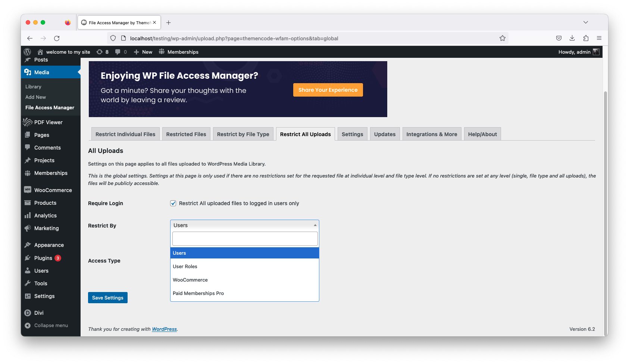Screen dimensions: 629x364
Task: Click the Divi sidebar icon
Action: coord(28,313)
